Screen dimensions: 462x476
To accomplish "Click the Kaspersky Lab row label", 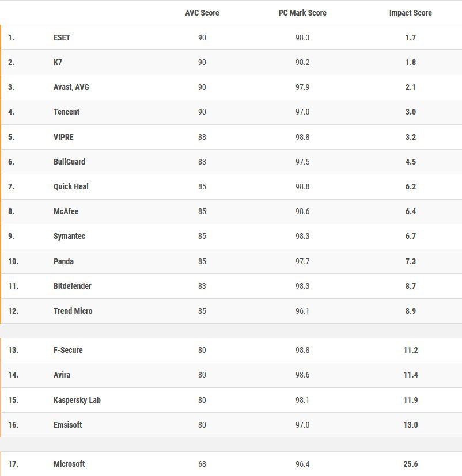I will pyautogui.click(x=77, y=400).
